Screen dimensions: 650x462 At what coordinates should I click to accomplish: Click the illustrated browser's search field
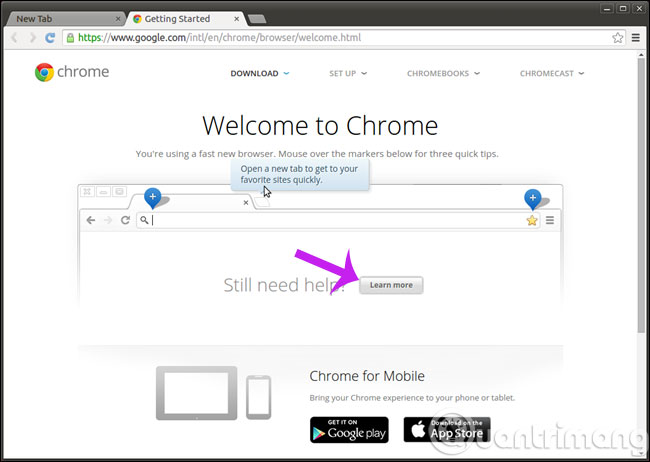tap(338, 220)
